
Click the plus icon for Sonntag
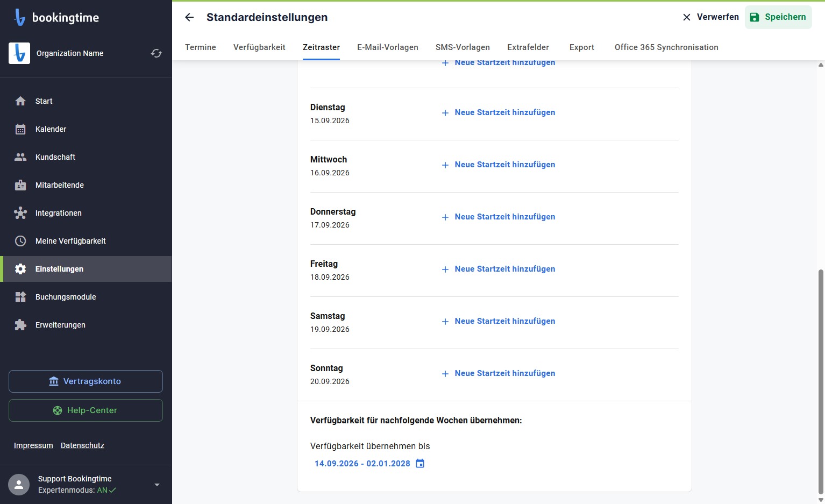pos(445,374)
